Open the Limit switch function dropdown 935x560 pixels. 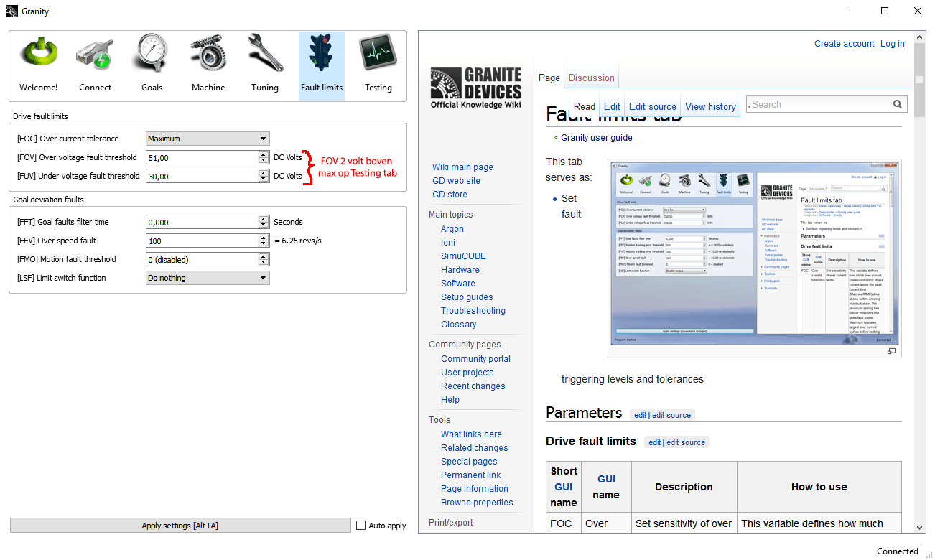208,278
